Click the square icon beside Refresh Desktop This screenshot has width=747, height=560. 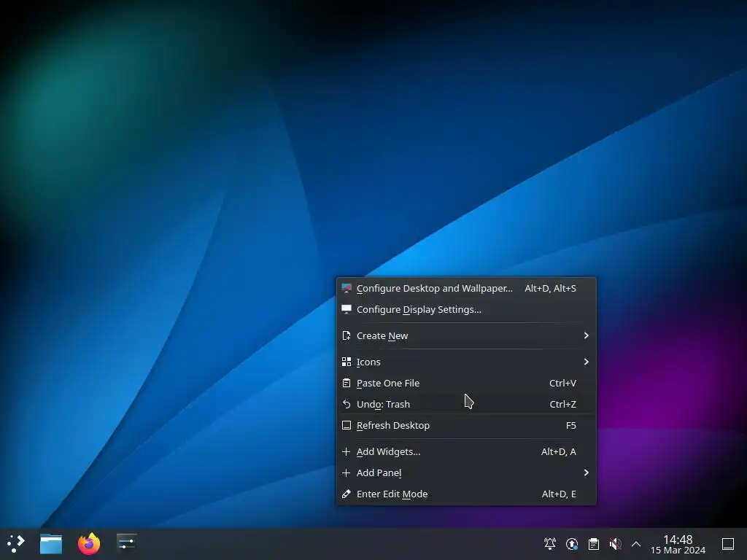point(347,425)
